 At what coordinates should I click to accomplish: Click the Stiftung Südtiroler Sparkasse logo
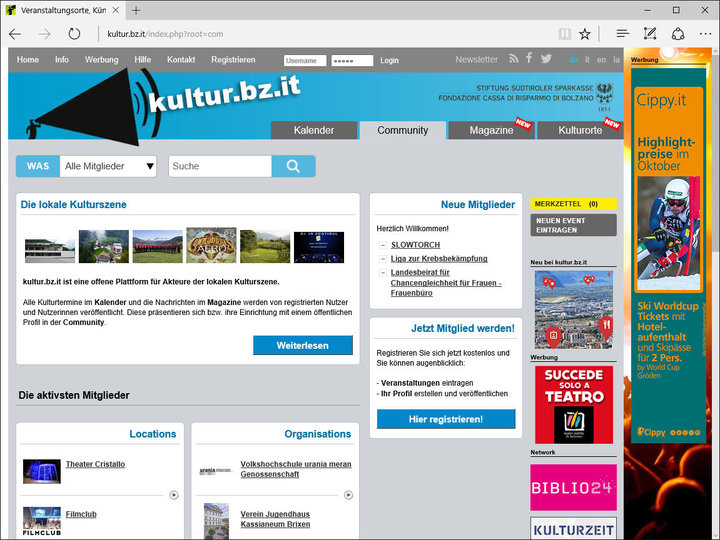tap(526, 97)
